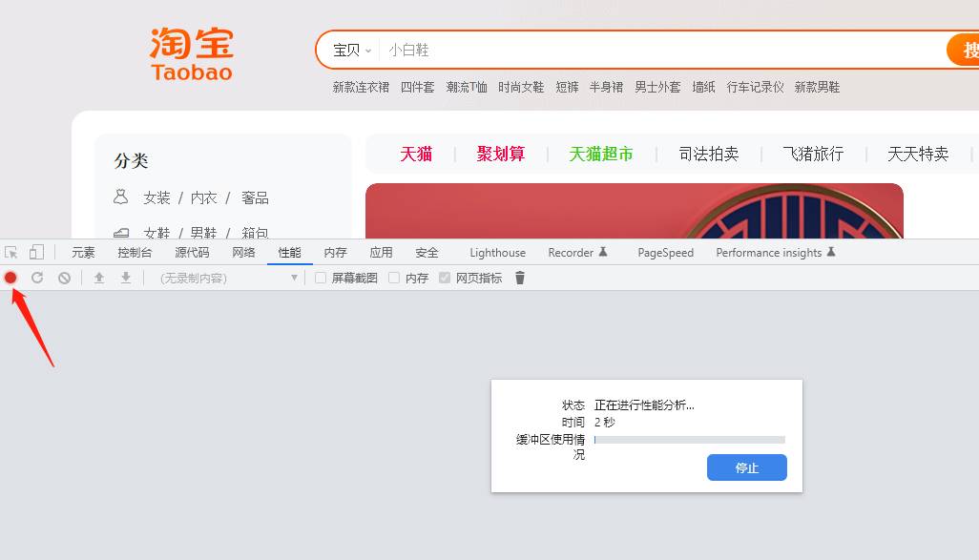Click the 女装 category link
This screenshot has width=979, height=560.
pyautogui.click(x=156, y=197)
